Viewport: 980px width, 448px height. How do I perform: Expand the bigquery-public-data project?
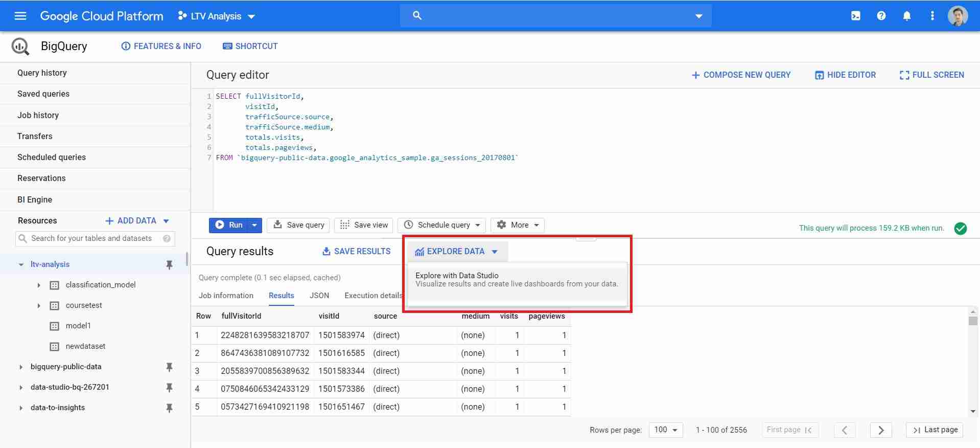(x=21, y=367)
